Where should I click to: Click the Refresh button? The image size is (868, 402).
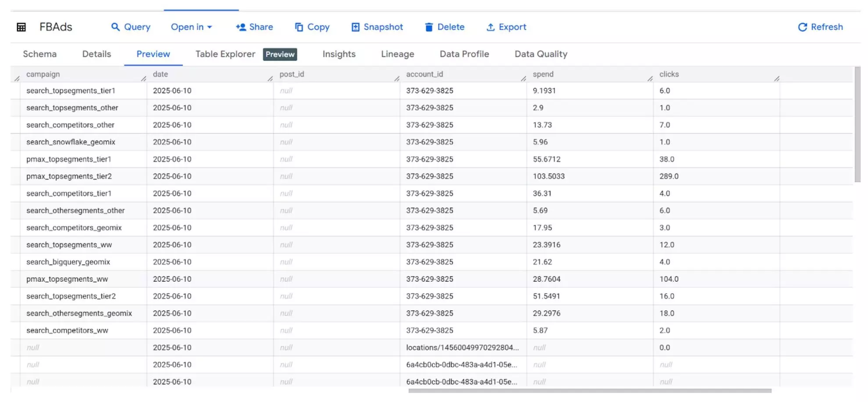[820, 27]
